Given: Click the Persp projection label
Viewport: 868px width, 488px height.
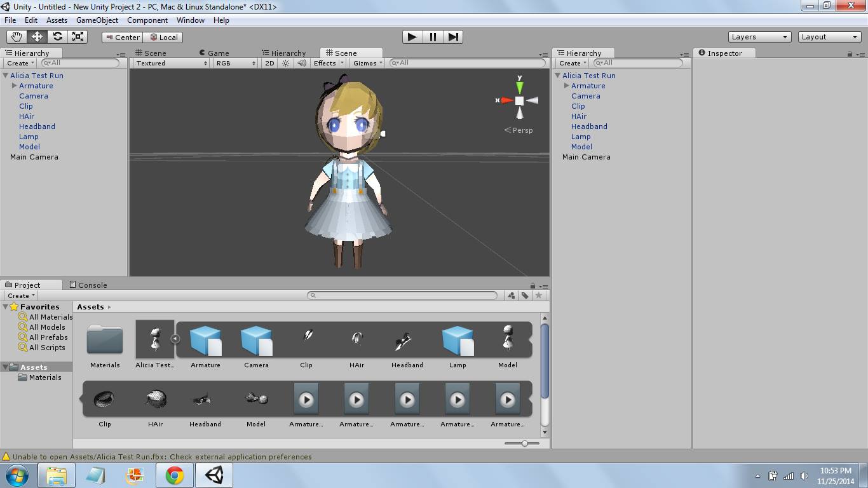Looking at the screenshot, I should [x=519, y=130].
